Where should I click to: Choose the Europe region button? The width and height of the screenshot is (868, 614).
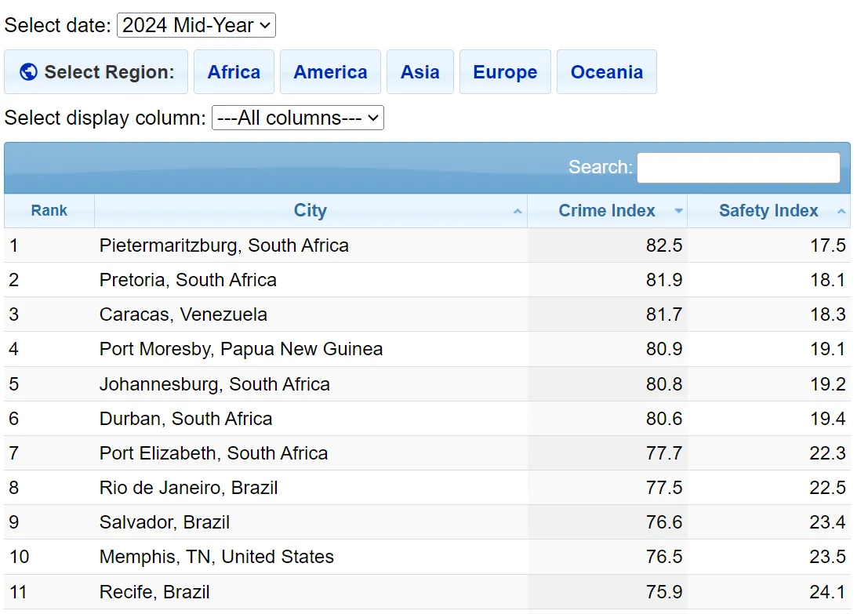(505, 72)
